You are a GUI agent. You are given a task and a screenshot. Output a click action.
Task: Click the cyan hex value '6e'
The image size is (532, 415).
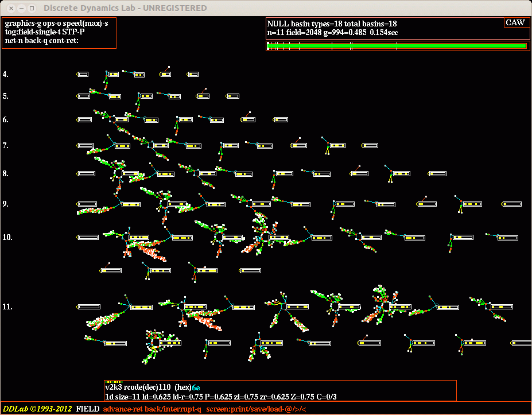tap(196, 387)
